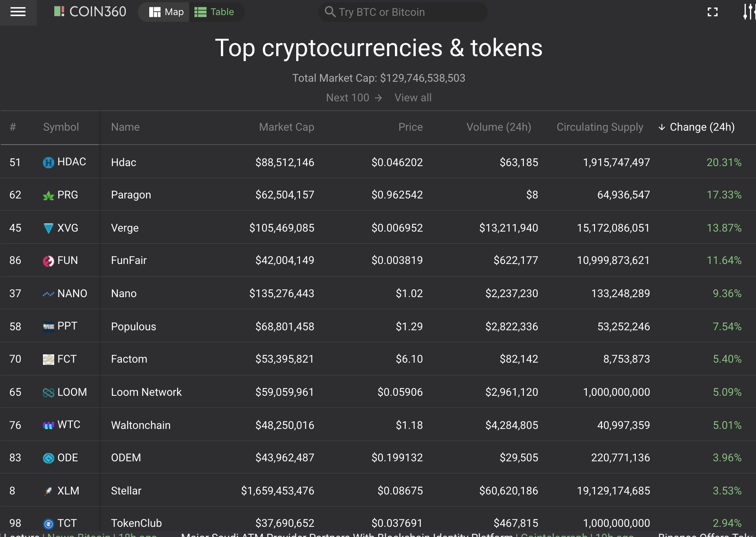This screenshot has width=756, height=537.
Task: Switch to Map view
Action: pyautogui.click(x=166, y=12)
